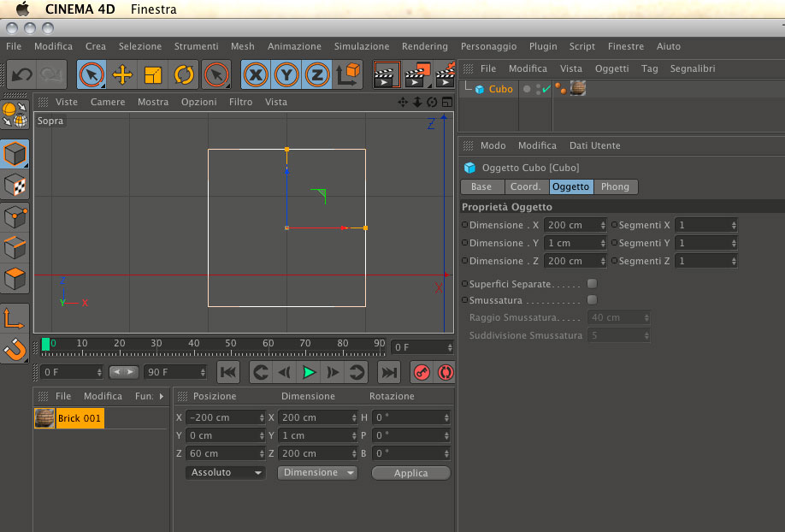785x532 pixels.
Task: Toggle the viewport maximize layout icon
Action: (446, 102)
